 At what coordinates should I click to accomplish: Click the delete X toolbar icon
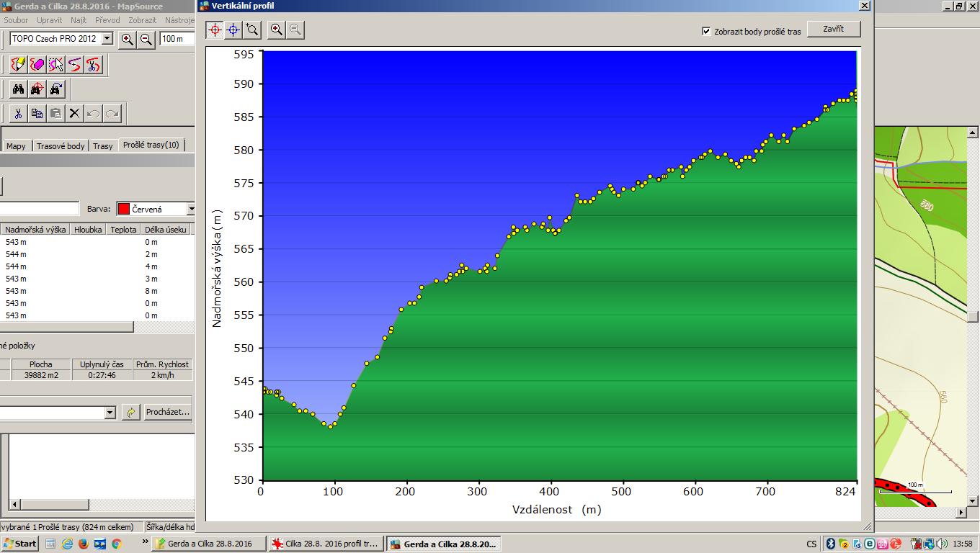click(x=74, y=113)
